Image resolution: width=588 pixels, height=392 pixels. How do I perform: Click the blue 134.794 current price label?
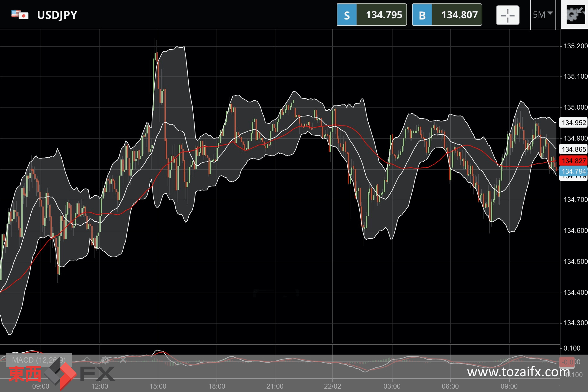573,171
